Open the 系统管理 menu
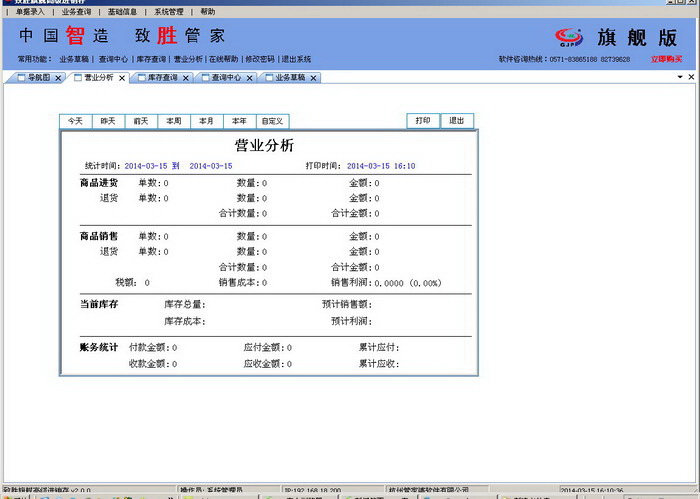The width and height of the screenshot is (700, 499). [x=169, y=12]
